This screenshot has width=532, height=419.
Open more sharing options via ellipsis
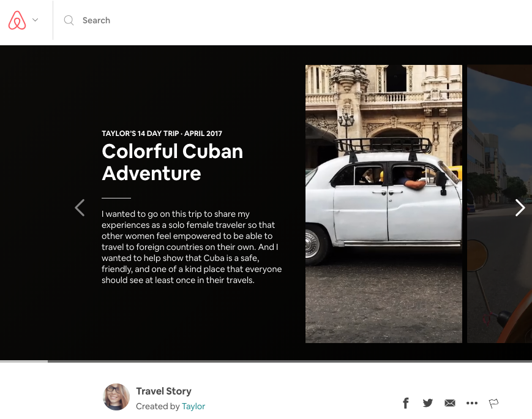pyautogui.click(x=471, y=403)
